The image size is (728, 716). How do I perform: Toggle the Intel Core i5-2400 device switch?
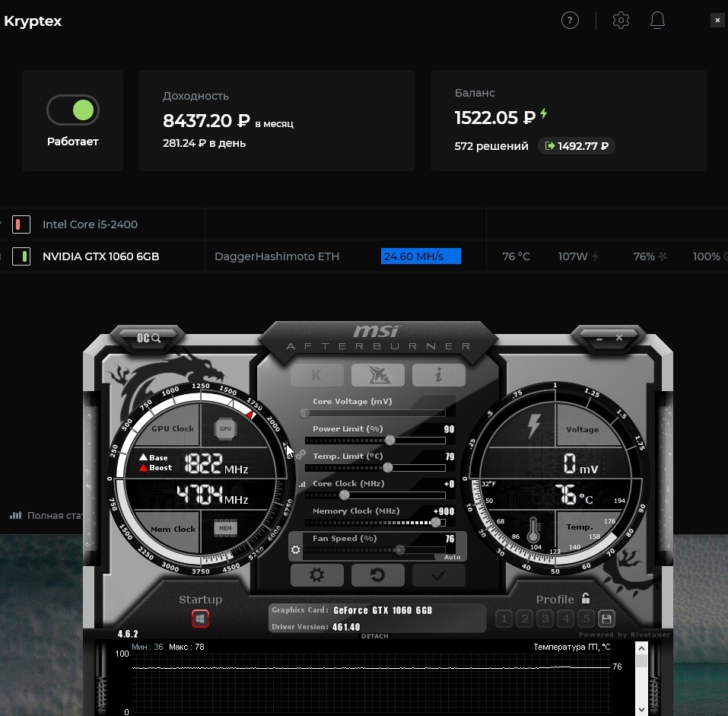pos(21,224)
